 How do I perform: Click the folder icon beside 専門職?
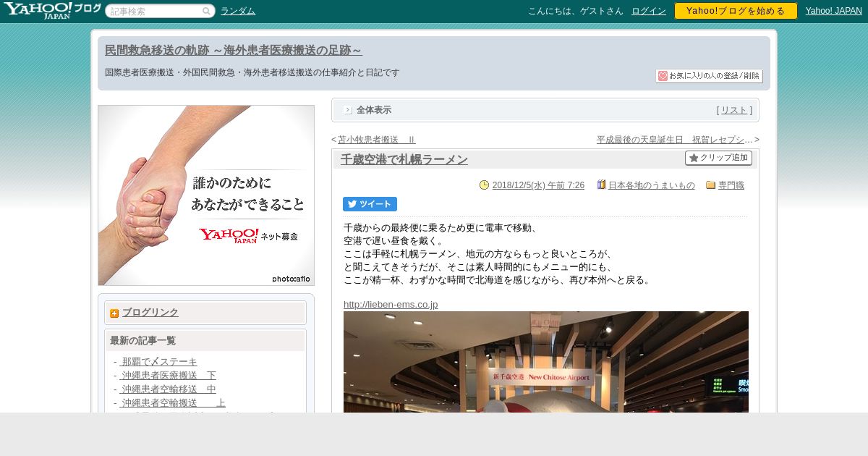click(710, 185)
